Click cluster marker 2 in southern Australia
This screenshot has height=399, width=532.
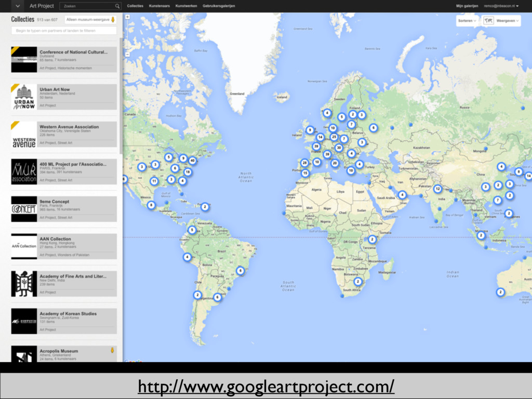pos(500,292)
